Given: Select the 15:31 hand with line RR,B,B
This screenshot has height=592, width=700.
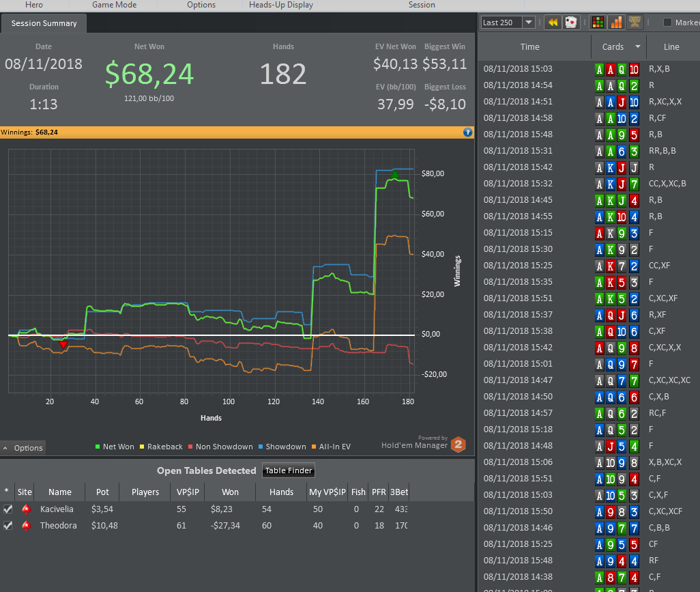Looking at the screenshot, I should 589,151.
